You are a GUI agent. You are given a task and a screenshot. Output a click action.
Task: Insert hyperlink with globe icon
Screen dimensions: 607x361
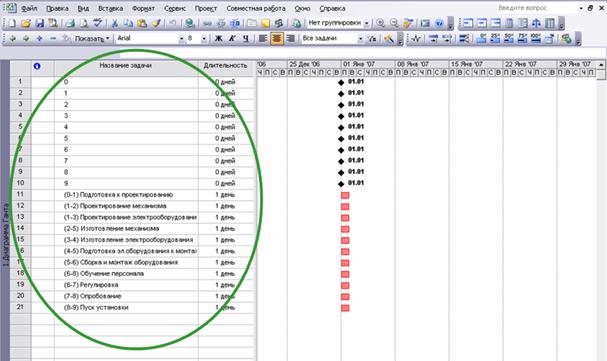(190, 23)
